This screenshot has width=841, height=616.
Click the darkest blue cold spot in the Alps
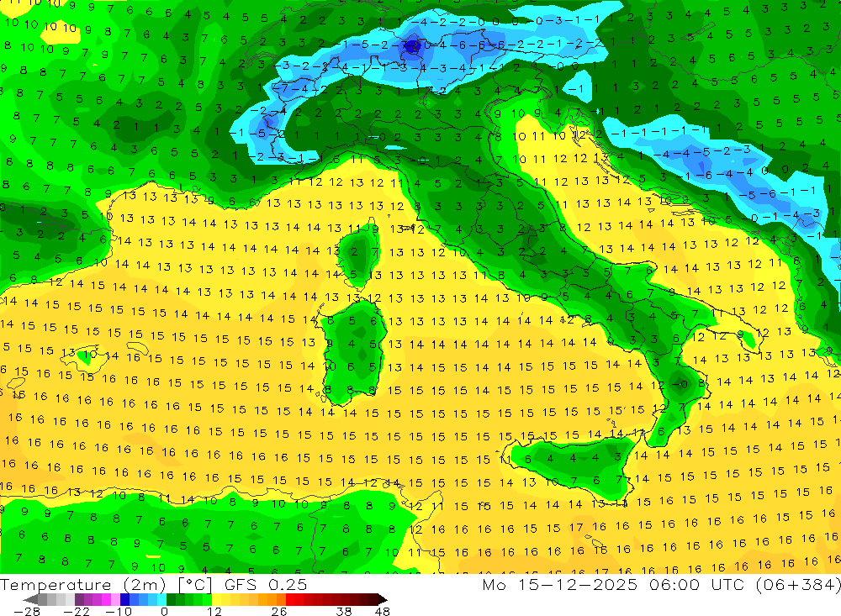[412, 45]
